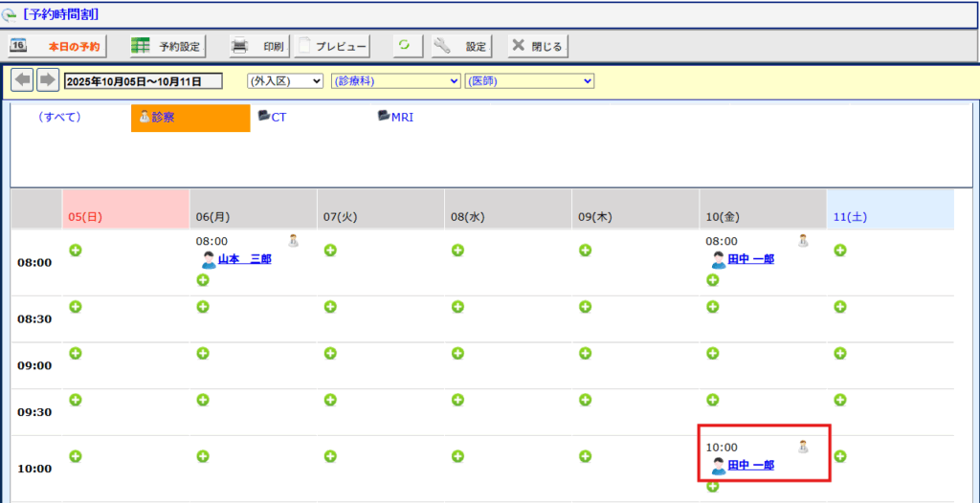Viewport: 980px width, 503px height.
Task: Open the 医師 doctor dropdown
Action: coord(529,81)
